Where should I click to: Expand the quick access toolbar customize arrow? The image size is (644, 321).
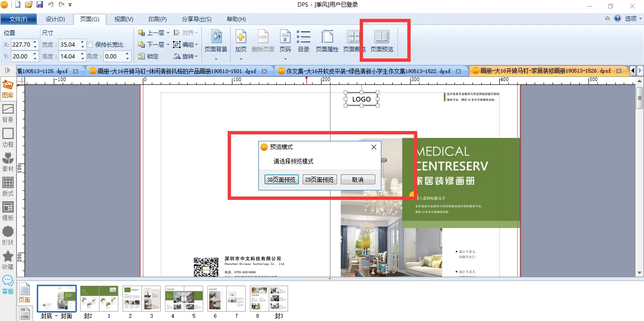70,5
